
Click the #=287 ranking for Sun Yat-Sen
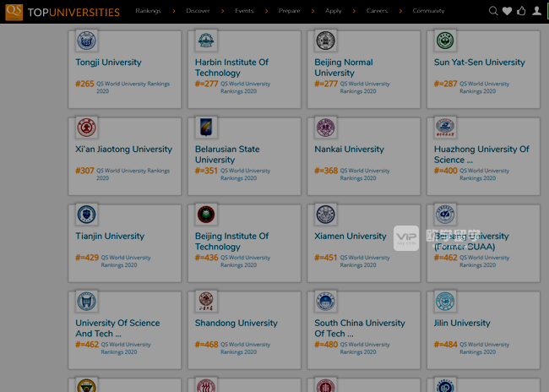(x=446, y=84)
